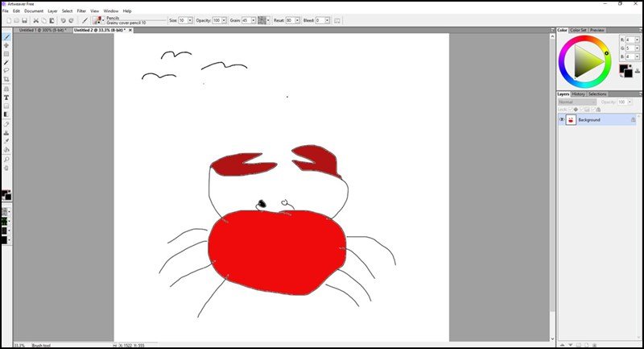The height and width of the screenshot is (349, 644).
Task: Select the Crop tool
Action: tap(6, 79)
